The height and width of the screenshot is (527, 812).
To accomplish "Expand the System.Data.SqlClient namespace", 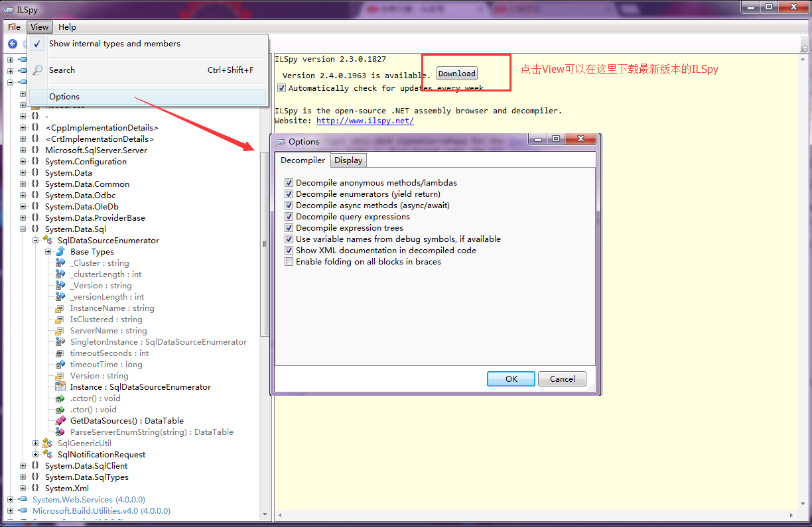I will (23, 465).
